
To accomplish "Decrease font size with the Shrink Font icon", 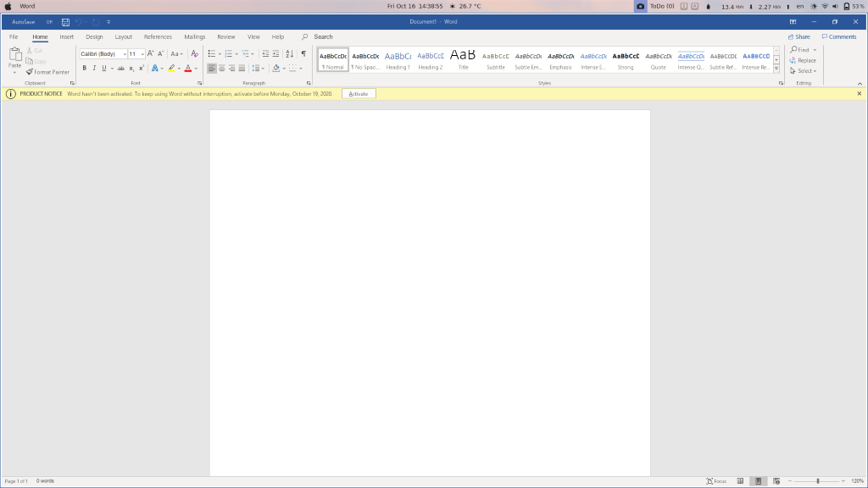I will pos(160,53).
